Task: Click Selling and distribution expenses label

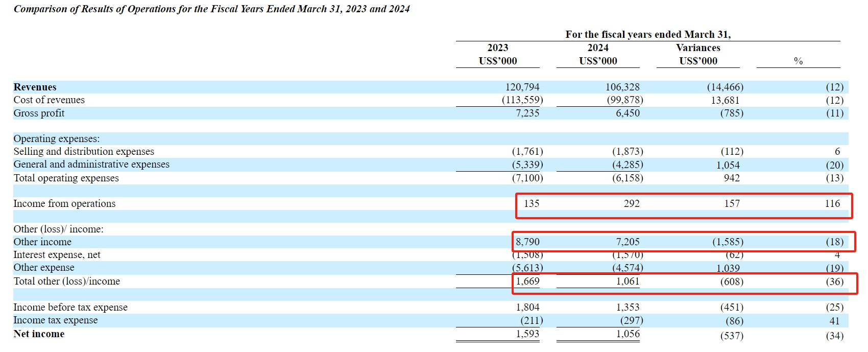Action: (84, 151)
